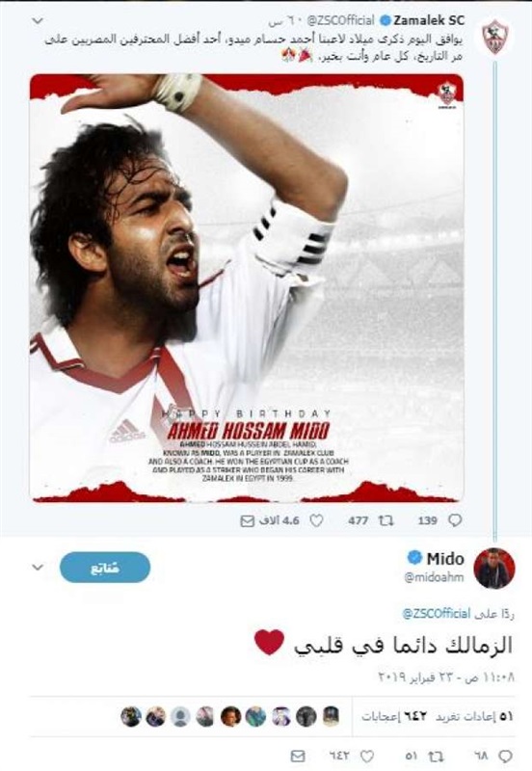Open the @ZSCOfficial handle link
Image resolution: width=532 pixels, height=771 pixels.
341,20
